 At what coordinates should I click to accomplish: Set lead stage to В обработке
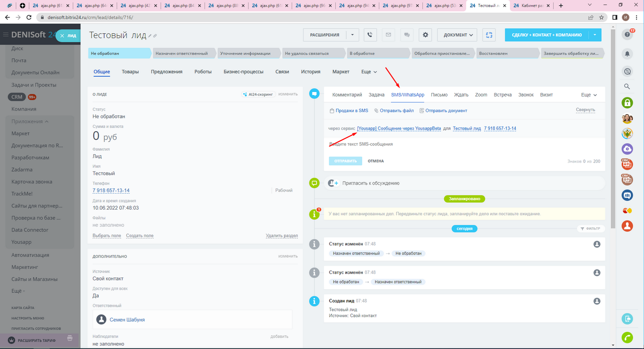point(377,53)
